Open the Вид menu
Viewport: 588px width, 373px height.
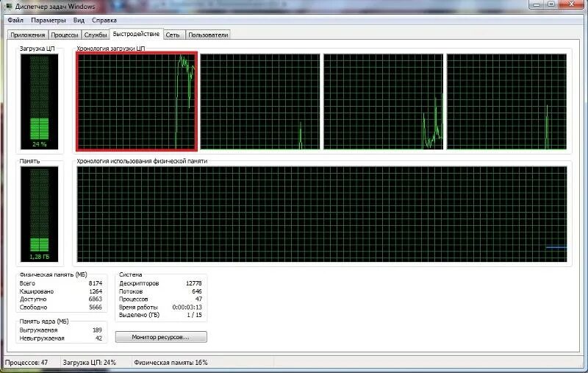coord(79,21)
